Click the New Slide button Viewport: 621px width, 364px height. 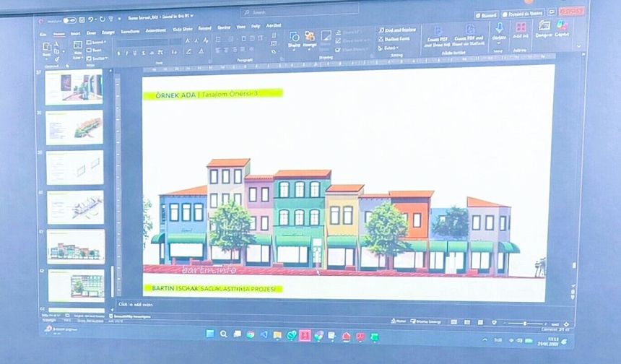tap(78, 48)
